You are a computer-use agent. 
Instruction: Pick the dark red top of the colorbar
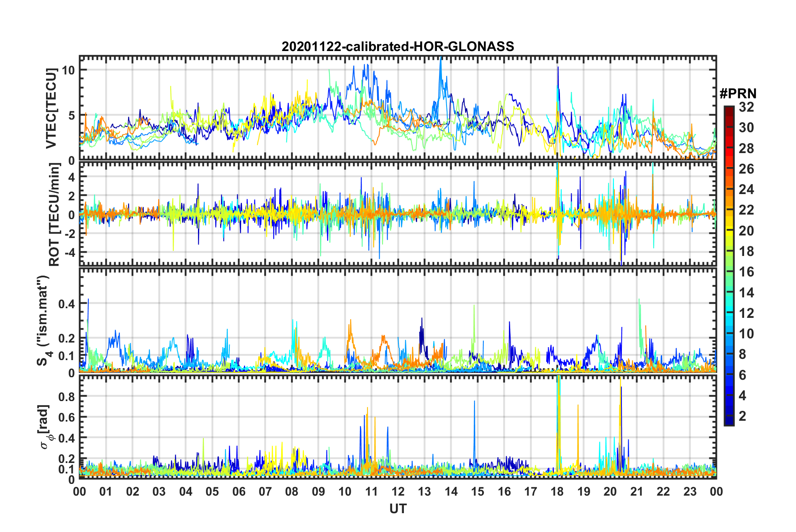(x=729, y=109)
